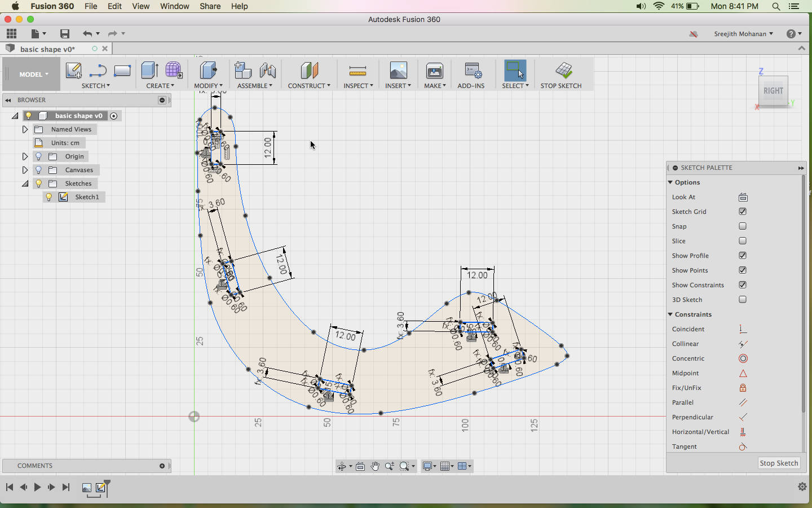Open the CREATE dropdown menu
The height and width of the screenshot is (508, 812).
(x=160, y=86)
